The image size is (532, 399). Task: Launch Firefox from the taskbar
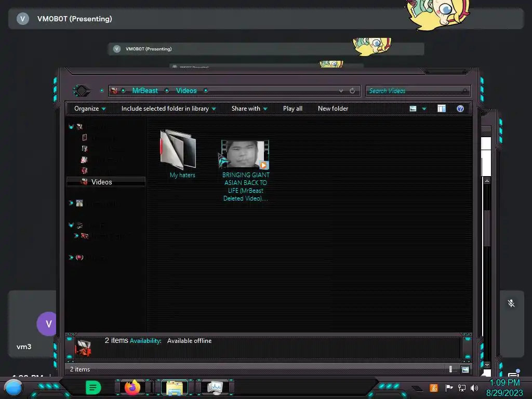(x=132, y=388)
